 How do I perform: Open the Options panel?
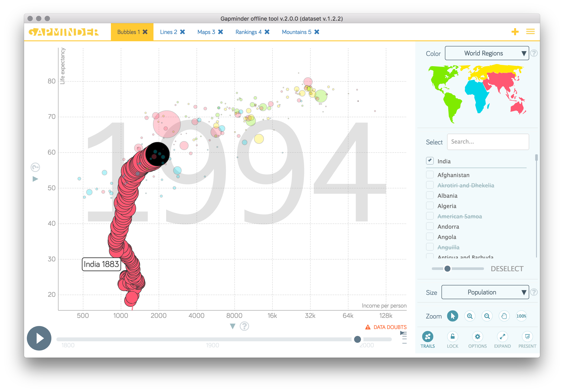[x=477, y=337]
